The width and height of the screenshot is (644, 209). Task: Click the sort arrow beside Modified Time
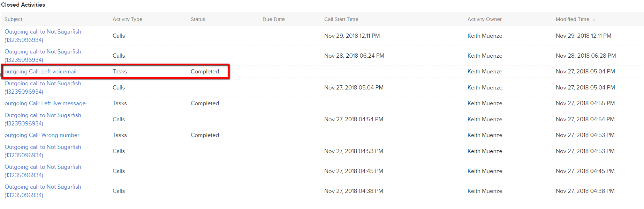pyautogui.click(x=594, y=20)
